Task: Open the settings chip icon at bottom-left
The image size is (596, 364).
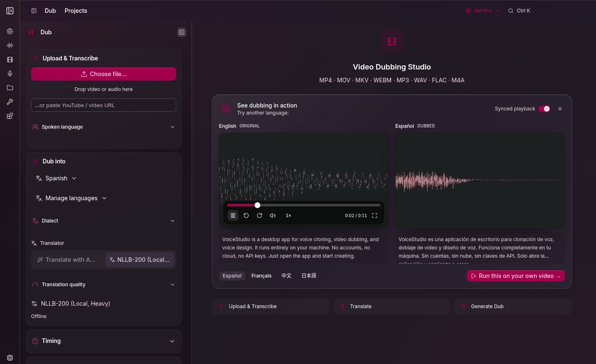Action: (x=10, y=358)
